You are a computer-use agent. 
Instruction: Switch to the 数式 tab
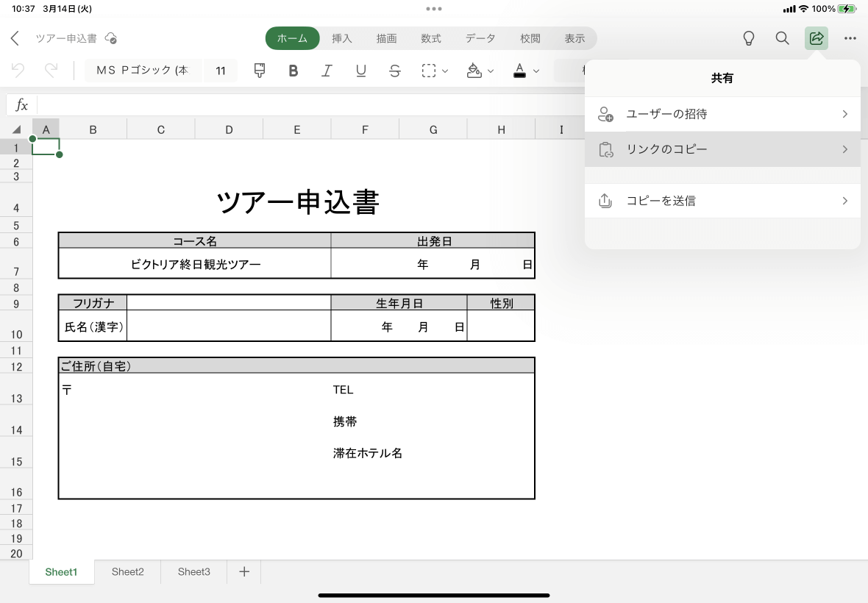point(430,38)
